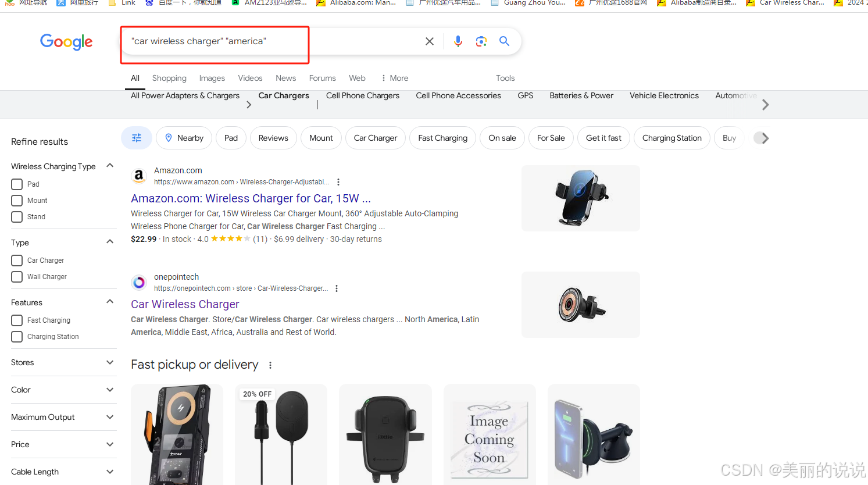Start voice search with microphone icon
The height and width of the screenshot is (485, 868).
(x=458, y=41)
